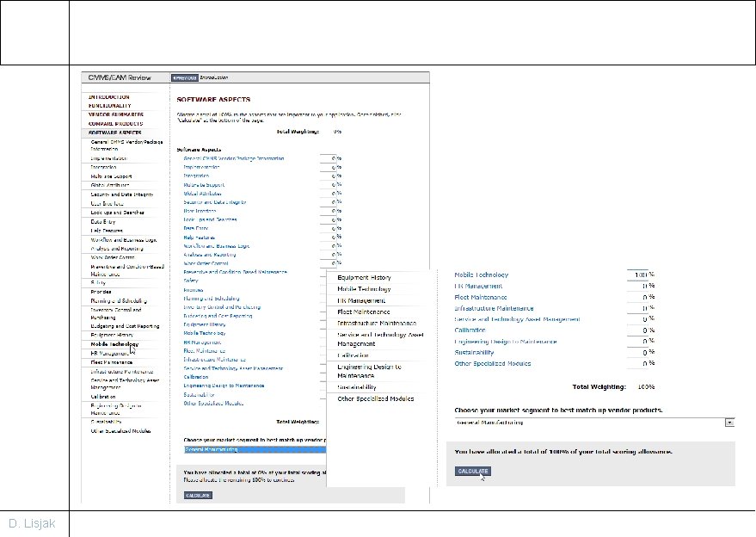Open the Preventive and Condition Based Maintenance aspect link
Image resolution: width=756 pixels, height=537 pixels.
(x=236, y=272)
